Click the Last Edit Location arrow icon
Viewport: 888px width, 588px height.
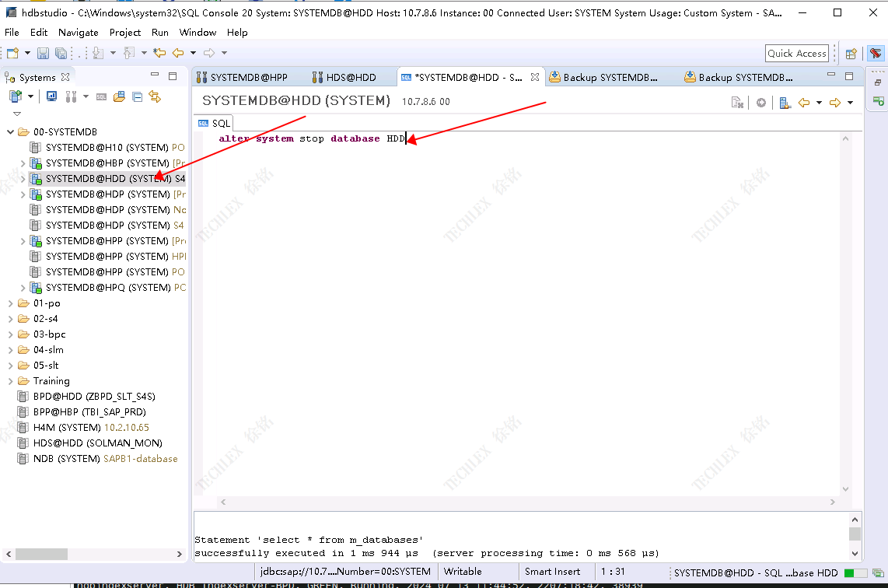click(x=159, y=53)
